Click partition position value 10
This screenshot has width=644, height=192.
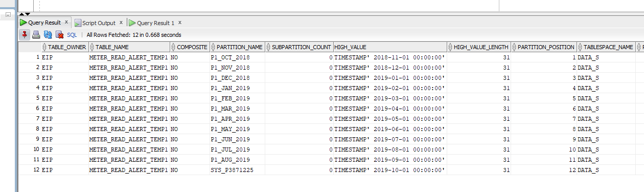544,150
